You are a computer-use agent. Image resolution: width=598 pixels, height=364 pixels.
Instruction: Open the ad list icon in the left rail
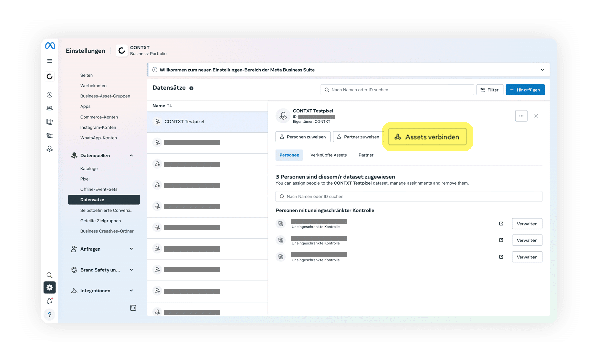coord(50,135)
